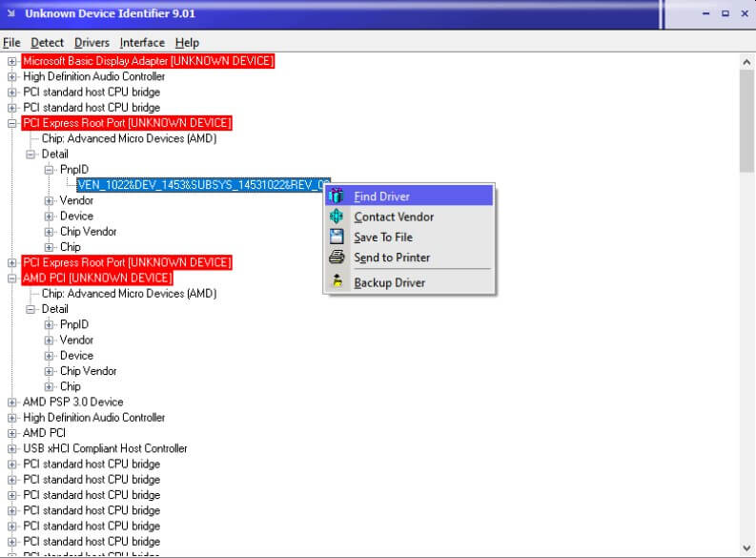Open the Detect menu
Viewport: 756px width, 558px height.
48,42
